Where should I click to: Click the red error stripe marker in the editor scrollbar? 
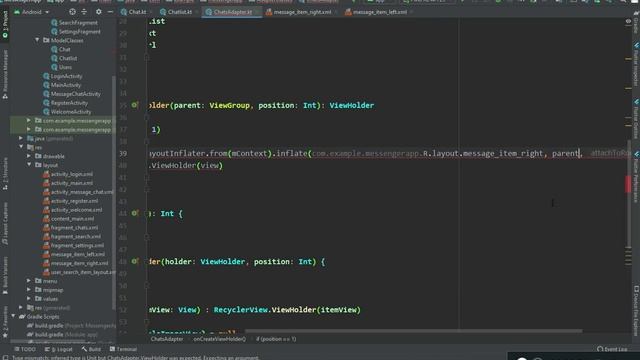click(x=628, y=184)
